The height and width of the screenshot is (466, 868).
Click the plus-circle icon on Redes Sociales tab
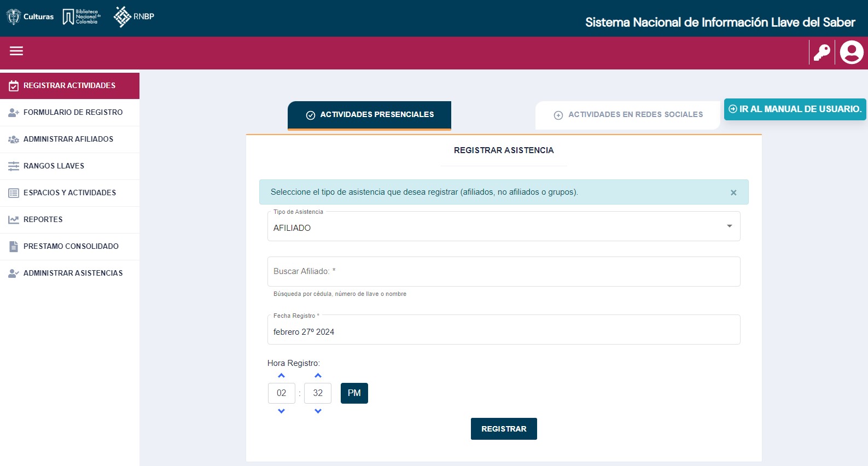[558, 115]
